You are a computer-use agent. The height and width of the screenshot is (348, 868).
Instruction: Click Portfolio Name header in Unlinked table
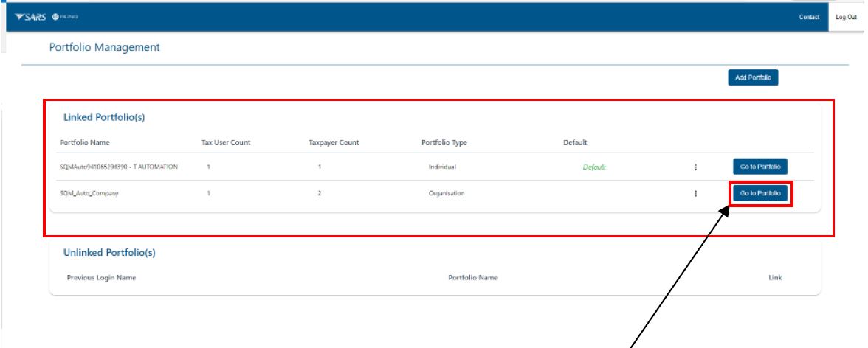[472, 278]
